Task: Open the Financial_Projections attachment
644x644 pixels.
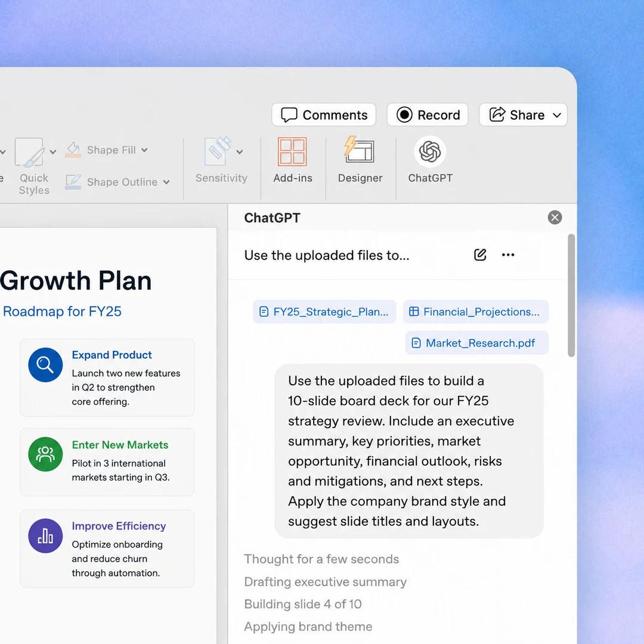Action: click(x=476, y=312)
